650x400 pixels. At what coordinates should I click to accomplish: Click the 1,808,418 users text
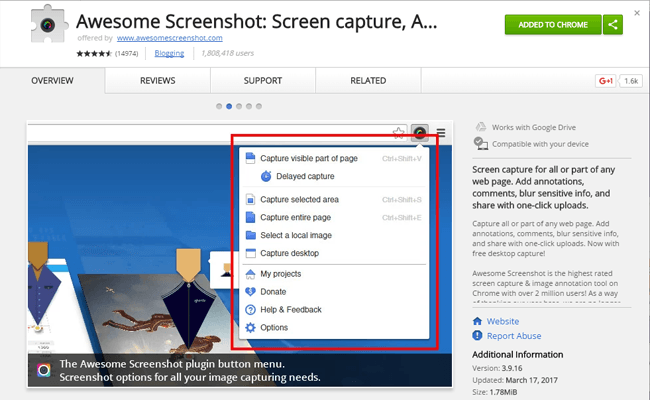[228, 53]
